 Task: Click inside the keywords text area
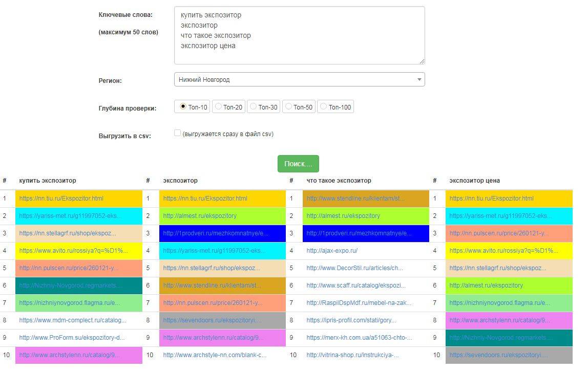pyautogui.click(x=299, y=35)
